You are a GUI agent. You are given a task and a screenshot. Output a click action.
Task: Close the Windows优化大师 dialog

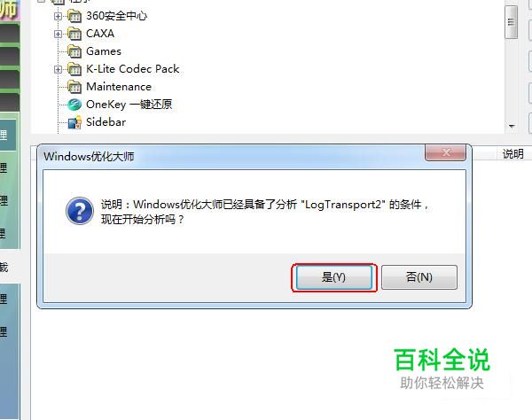click(x=445, y=152)
